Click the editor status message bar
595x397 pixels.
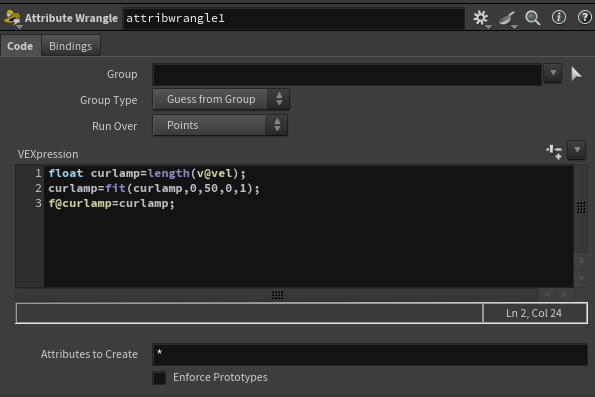coord(249,313)
